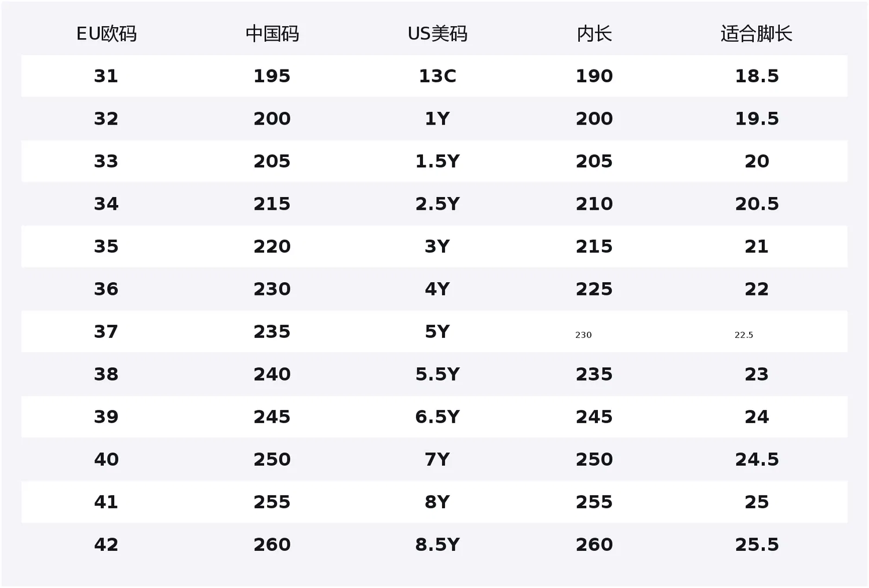869x588 pixels.
Task: Click EU size 36 in table
Action: (x=106, y=289)
